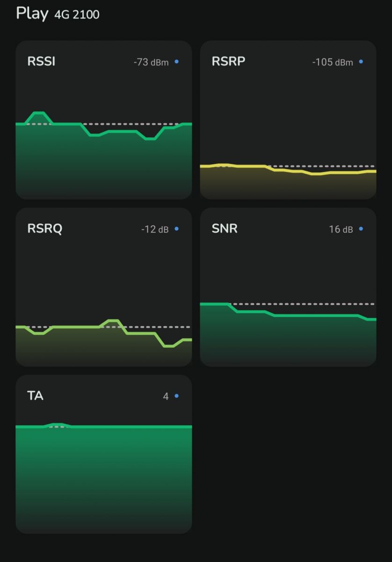Image resolution: width=392 pixels, height=562 pixels.
Task: Tap the blue dot next to RSSI value
Action: 177,61
